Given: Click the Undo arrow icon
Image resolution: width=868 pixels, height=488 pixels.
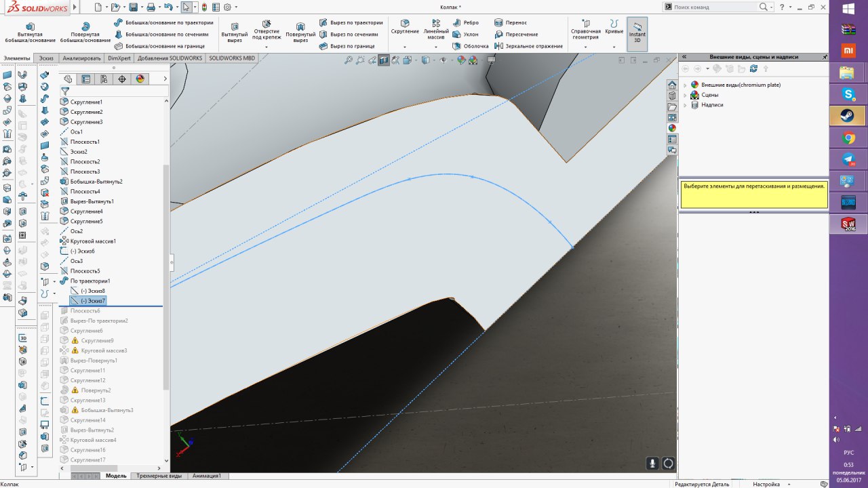Looking at the screenshot, I should (x=168, y=7).
